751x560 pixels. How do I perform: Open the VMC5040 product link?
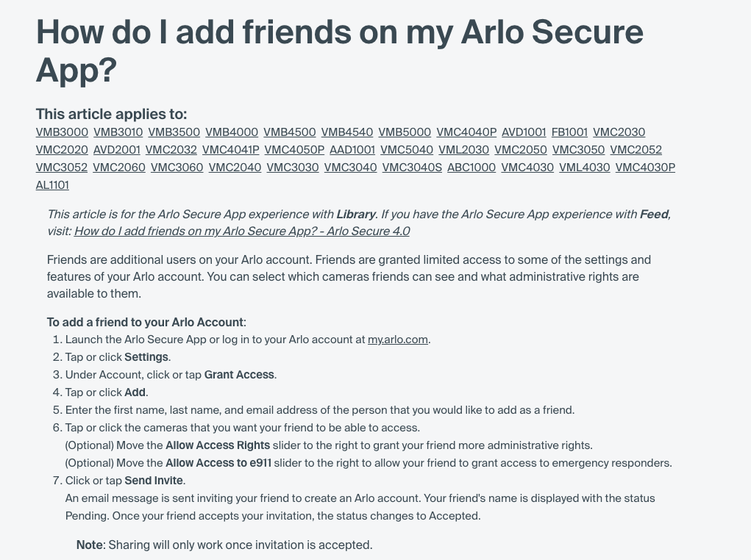pos(407,150)
